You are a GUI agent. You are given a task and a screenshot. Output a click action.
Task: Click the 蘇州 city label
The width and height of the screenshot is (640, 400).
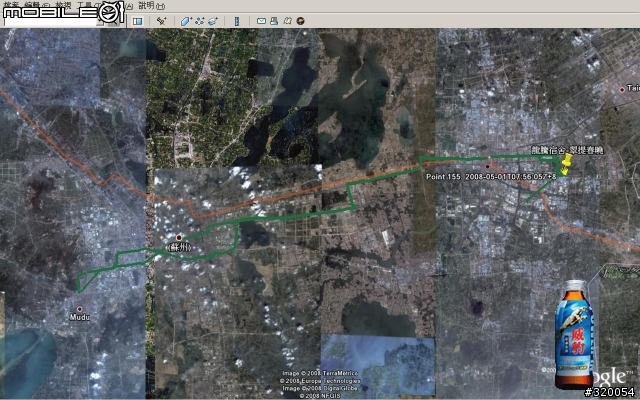click(x=179, y=247)
